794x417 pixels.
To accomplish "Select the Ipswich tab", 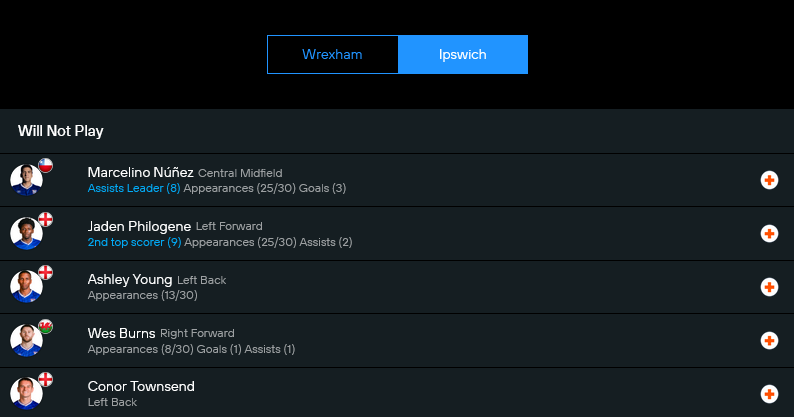I will coord(462,54).
